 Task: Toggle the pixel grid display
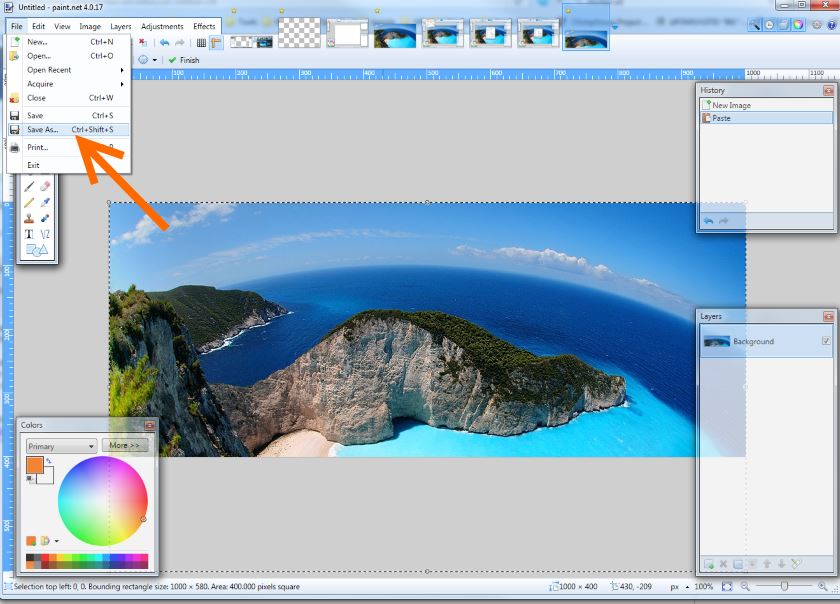pyautogui.click(x=201, y=43)
